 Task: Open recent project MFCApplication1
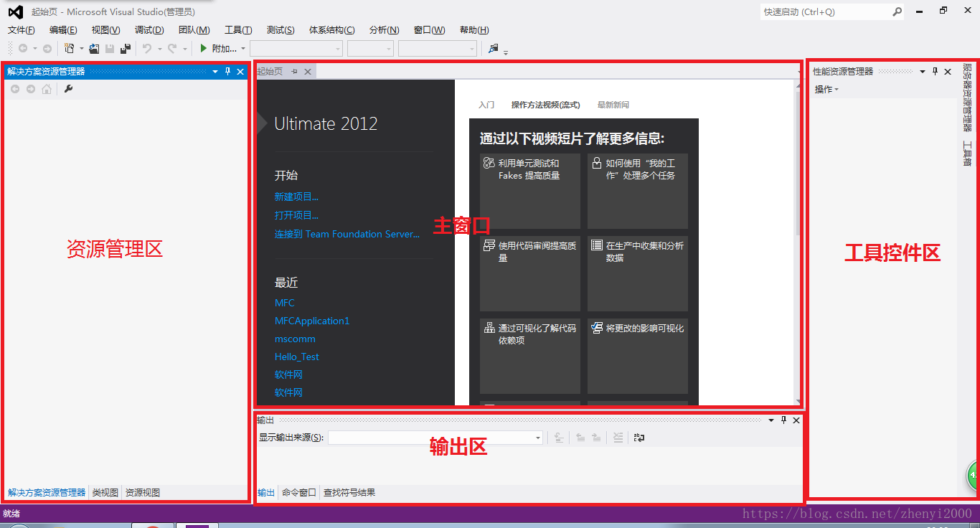click(x=312, y=321)
